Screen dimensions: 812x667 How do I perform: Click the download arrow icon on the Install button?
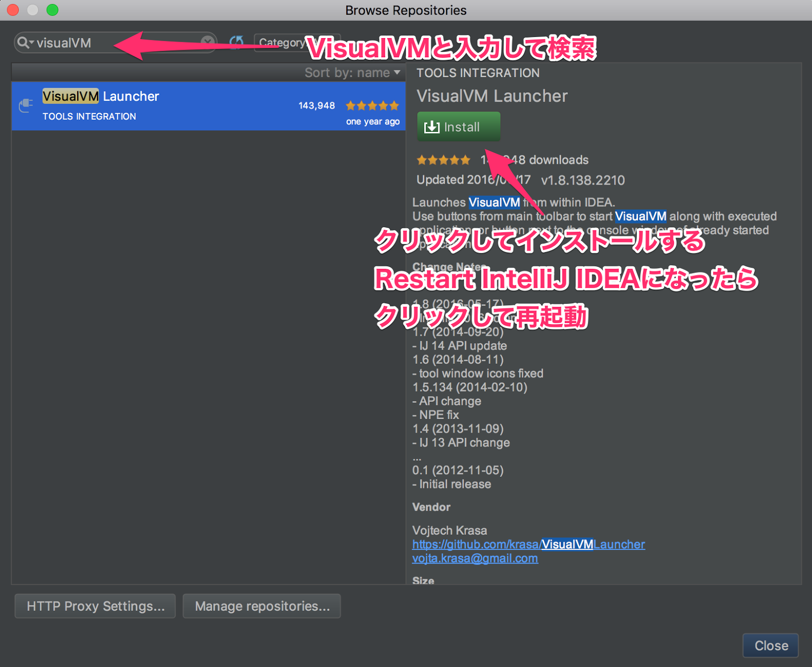[431, 127]
